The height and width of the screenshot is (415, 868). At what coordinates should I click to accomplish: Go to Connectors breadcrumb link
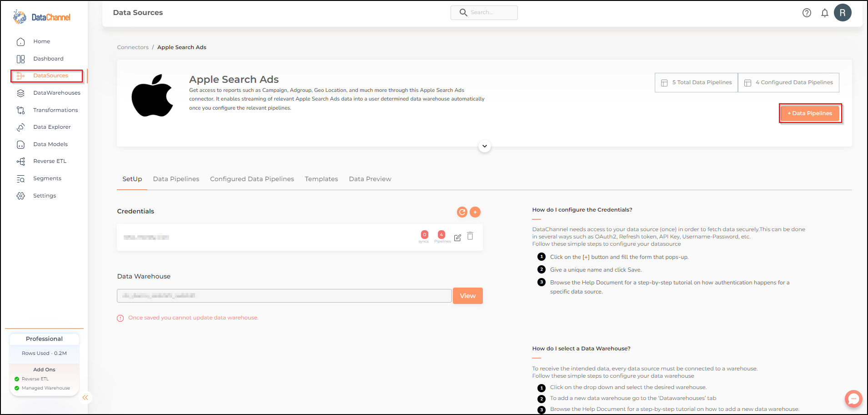133,47
